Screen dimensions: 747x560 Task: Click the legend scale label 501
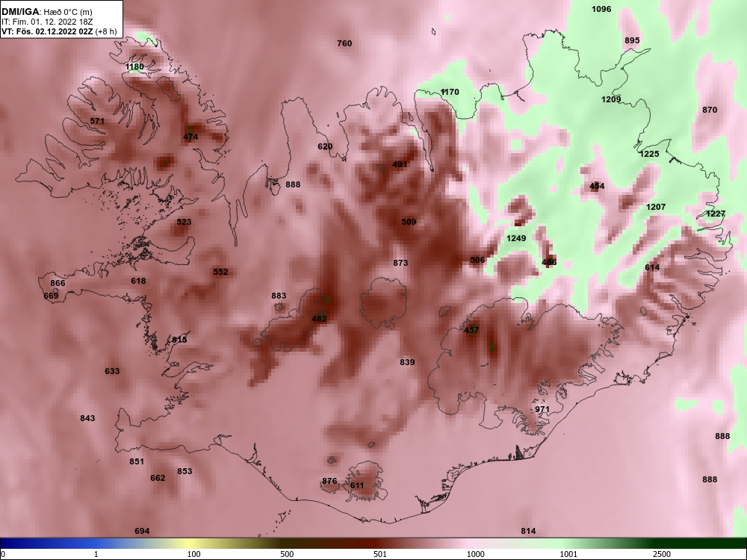pos(380,554)
